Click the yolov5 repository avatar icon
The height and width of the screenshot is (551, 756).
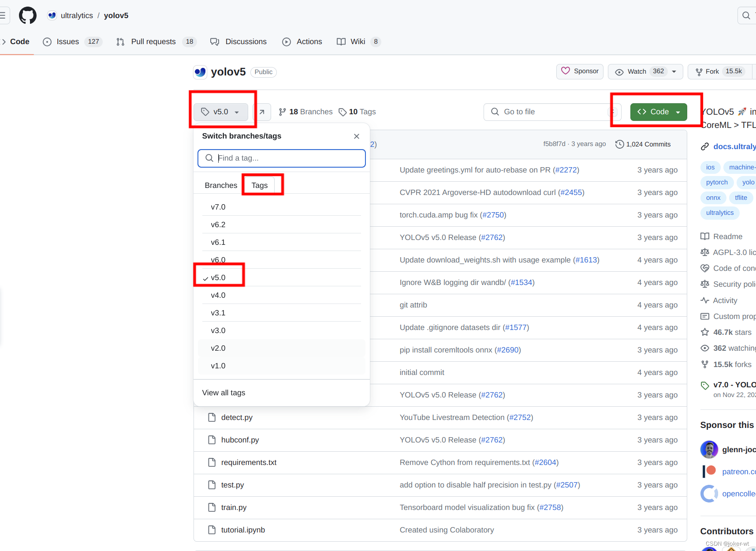tap(200, 72)
